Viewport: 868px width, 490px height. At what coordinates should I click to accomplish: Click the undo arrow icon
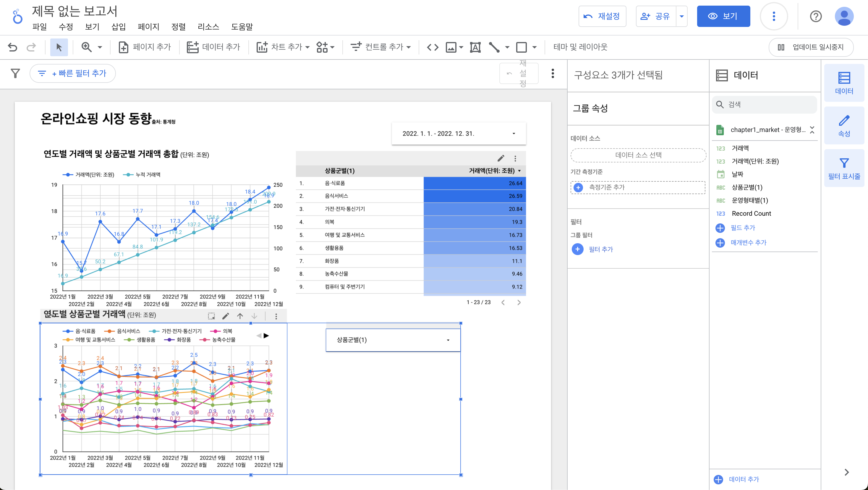pyautogui.click(x=12, y=47)
